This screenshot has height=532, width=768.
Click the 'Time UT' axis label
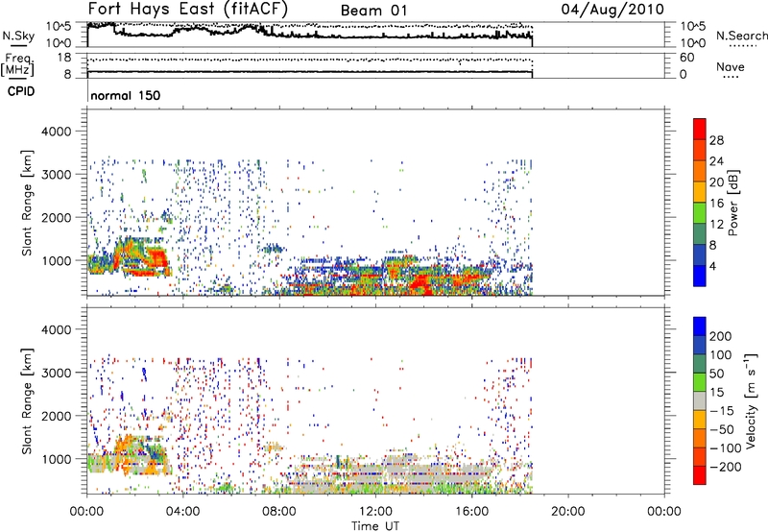[375, 526]
